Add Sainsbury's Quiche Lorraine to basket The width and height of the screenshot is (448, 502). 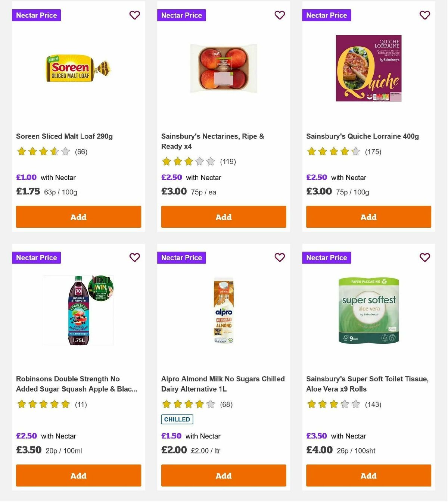[368, 216]
